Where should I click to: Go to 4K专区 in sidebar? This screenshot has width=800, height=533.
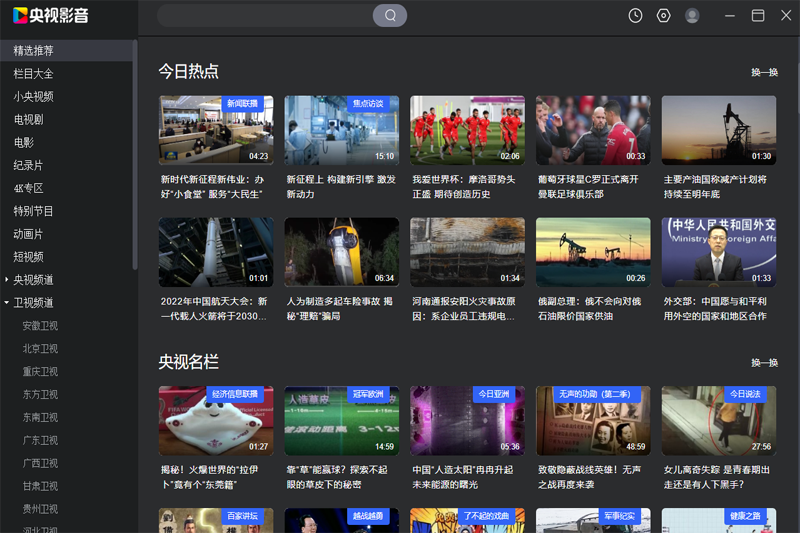pos(29,188)
